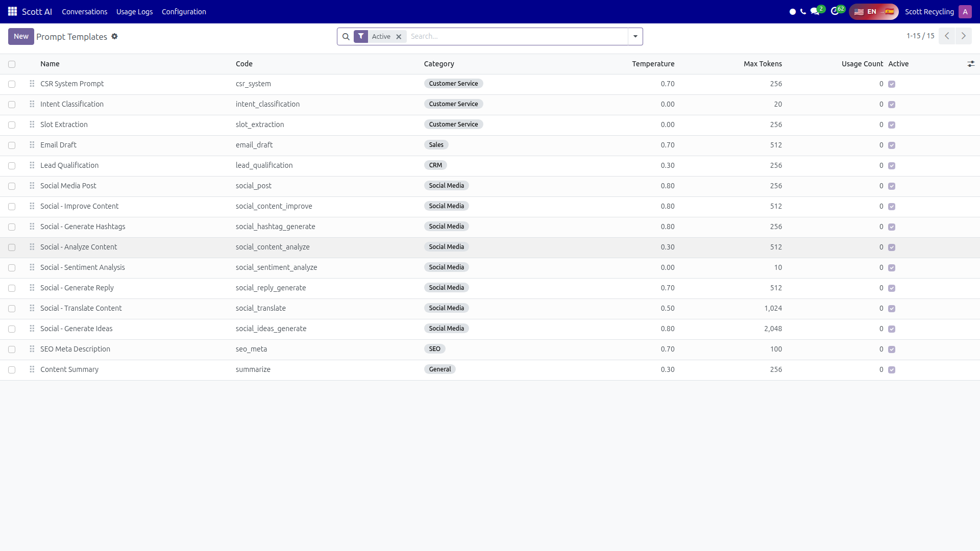The width and height of the screenshot is (980, 551).
Task: Select the CSR System Prompt row checkbox
Action: click(x=12, y=84)
